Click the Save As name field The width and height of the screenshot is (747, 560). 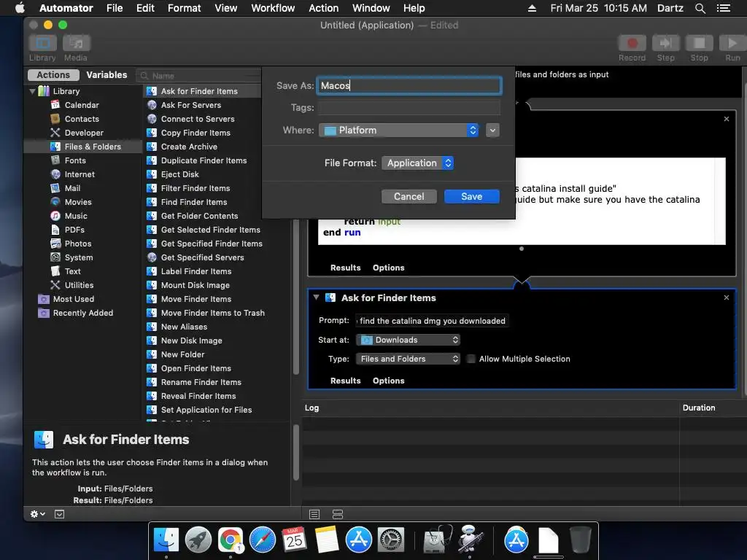409,85
